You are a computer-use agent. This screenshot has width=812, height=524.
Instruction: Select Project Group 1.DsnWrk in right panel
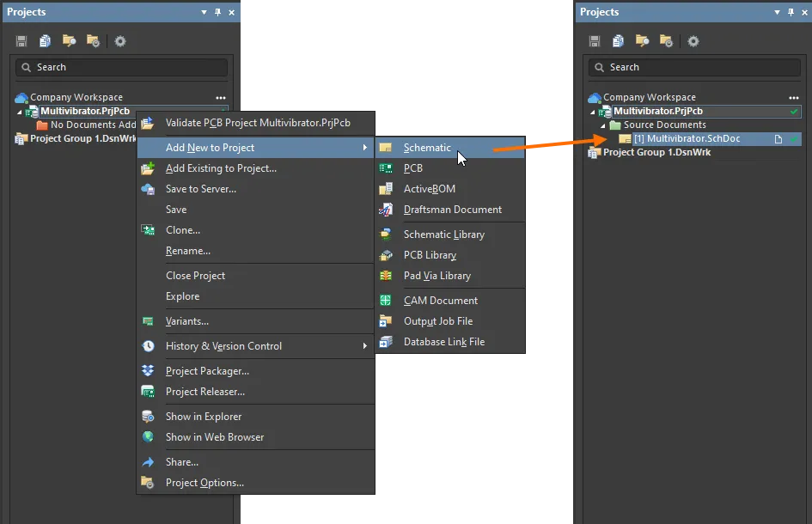coord(656,152)
